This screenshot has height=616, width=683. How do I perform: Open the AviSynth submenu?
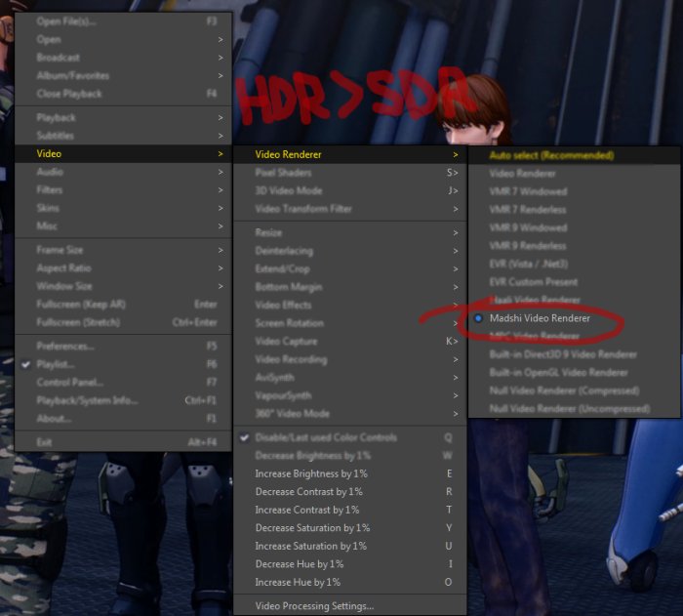point(350,378)
